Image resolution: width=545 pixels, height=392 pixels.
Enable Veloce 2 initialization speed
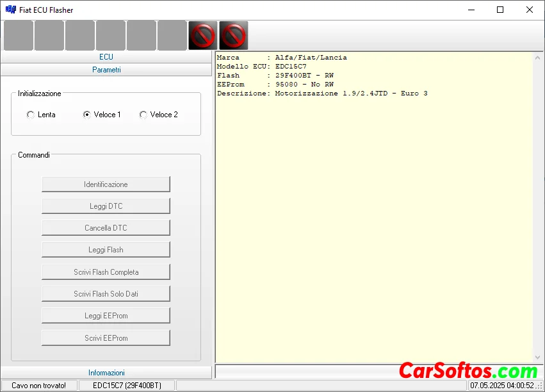(x=143, y=115)
